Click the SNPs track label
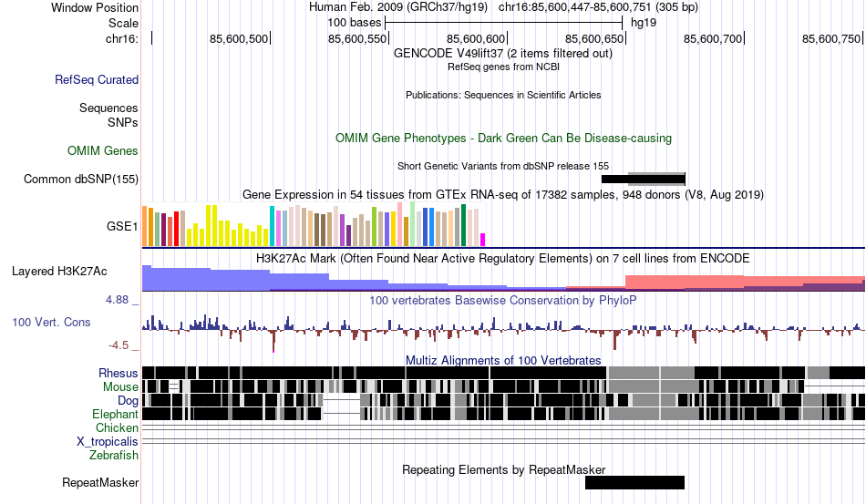 pos(123,122)
